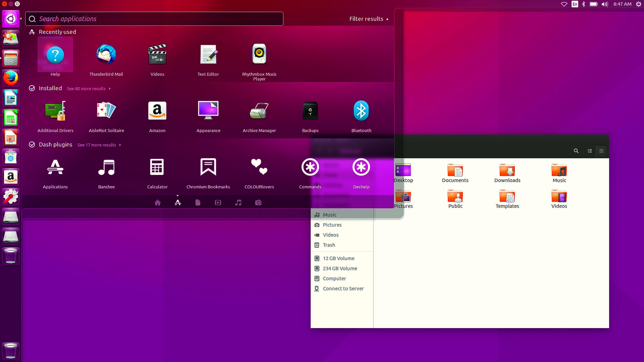Switch to the Home lens tab

158,203
